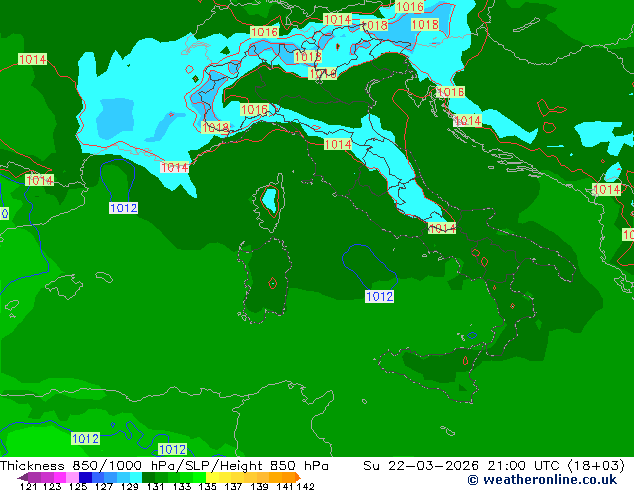Click the orange arrow end of legend
634x490 pixels.
298,477
